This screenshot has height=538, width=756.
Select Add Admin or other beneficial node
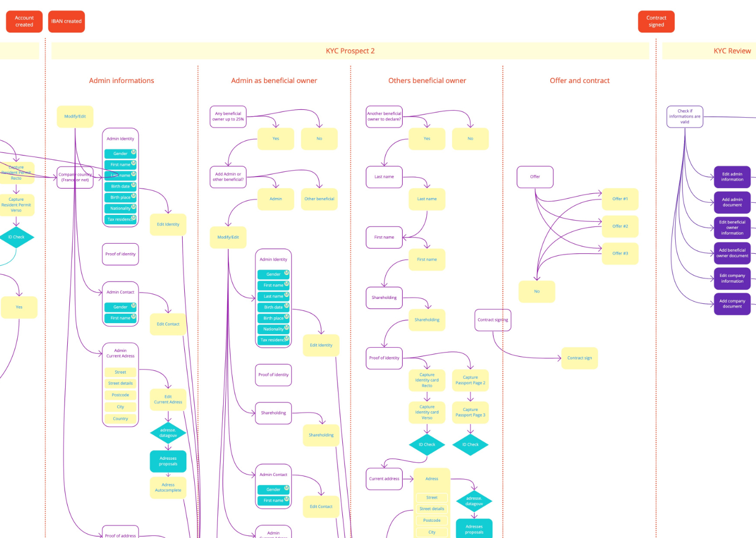(228, 177)
